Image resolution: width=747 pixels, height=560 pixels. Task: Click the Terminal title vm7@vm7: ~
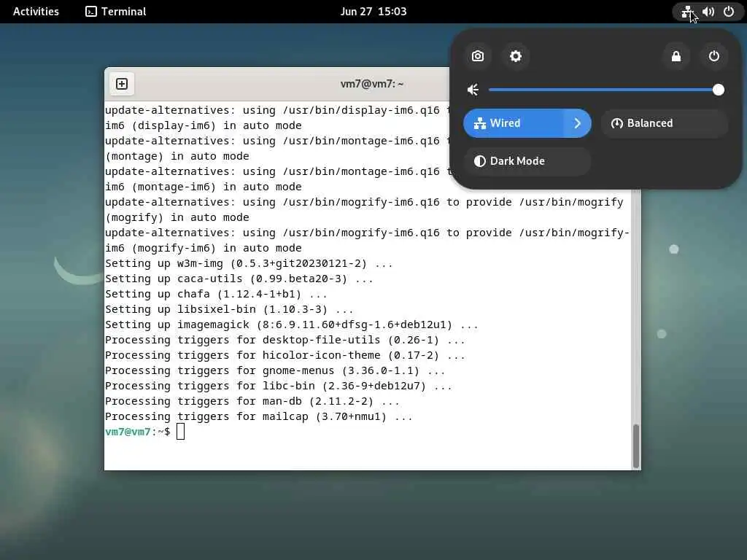pos(371,84)
